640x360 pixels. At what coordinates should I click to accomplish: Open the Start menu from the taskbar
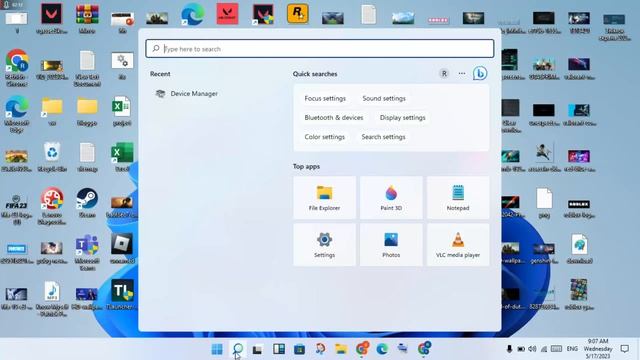217,349
